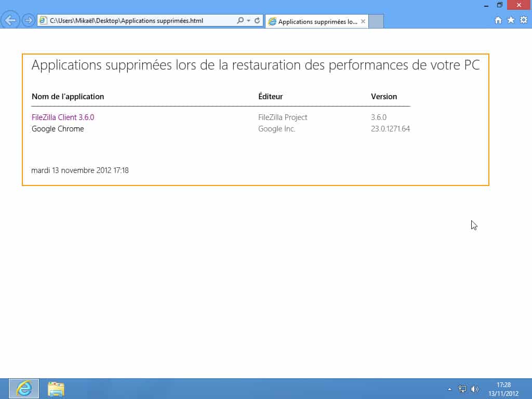This screenshot has height=399, width=532.
Task: Click the 'Version' column header
Action: (384, 96)
